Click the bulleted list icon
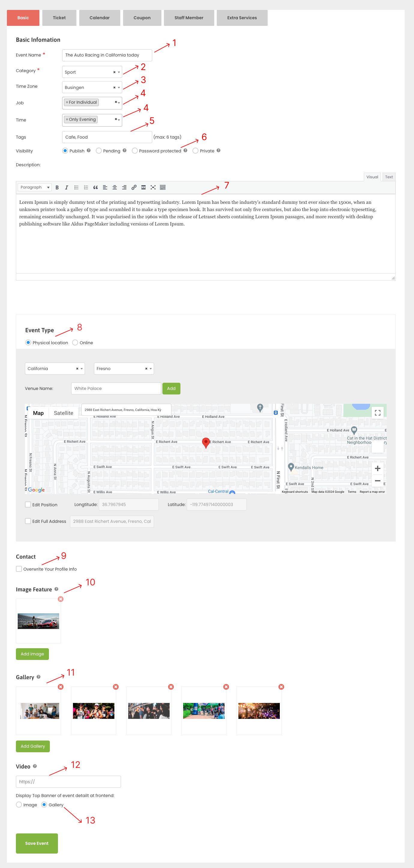 coord(76,187)
